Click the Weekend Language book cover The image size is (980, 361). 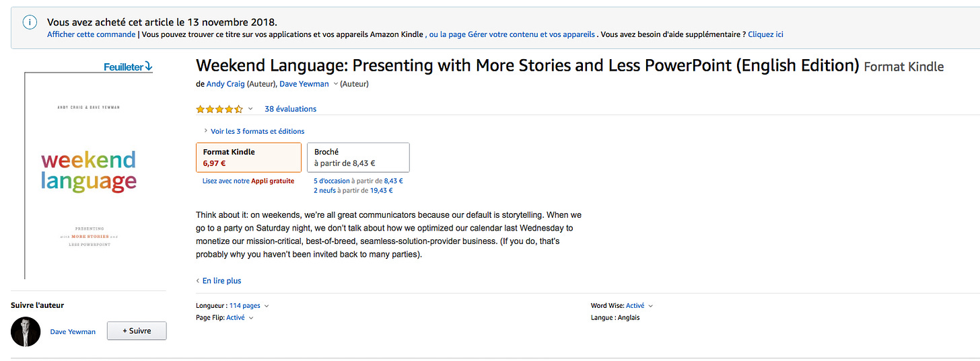(x=89, y=175)
